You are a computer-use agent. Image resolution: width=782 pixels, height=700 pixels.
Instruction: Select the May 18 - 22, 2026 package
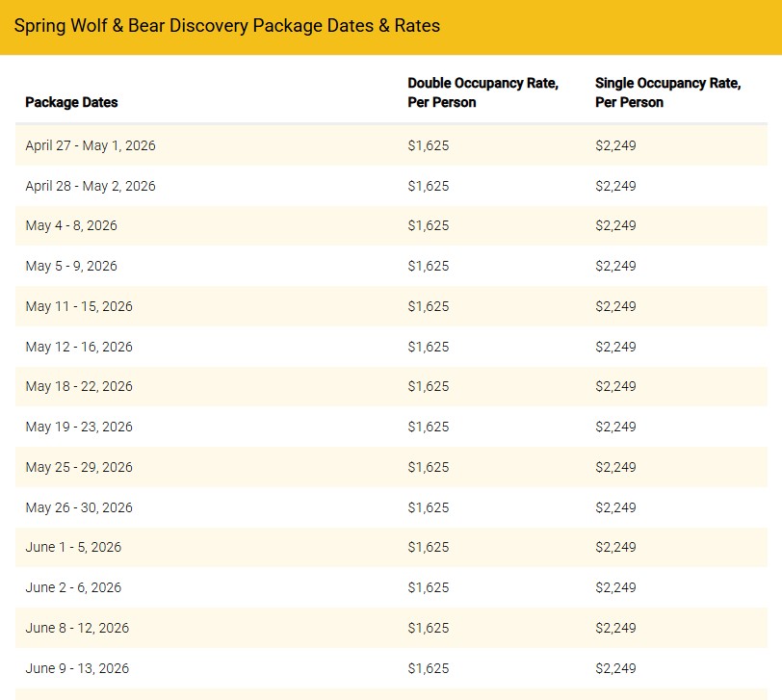pyautogui.click(x=79, y=386)
